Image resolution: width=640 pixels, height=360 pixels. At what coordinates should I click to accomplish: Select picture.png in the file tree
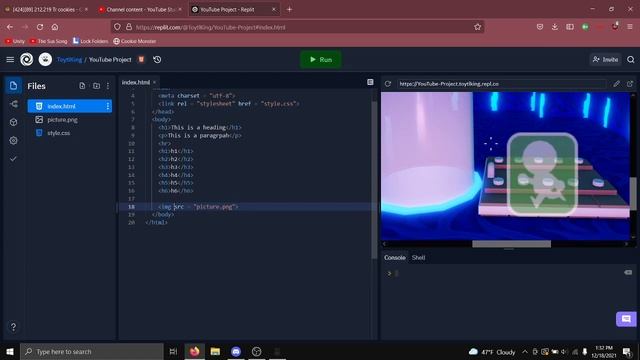[x=62, y=120]
